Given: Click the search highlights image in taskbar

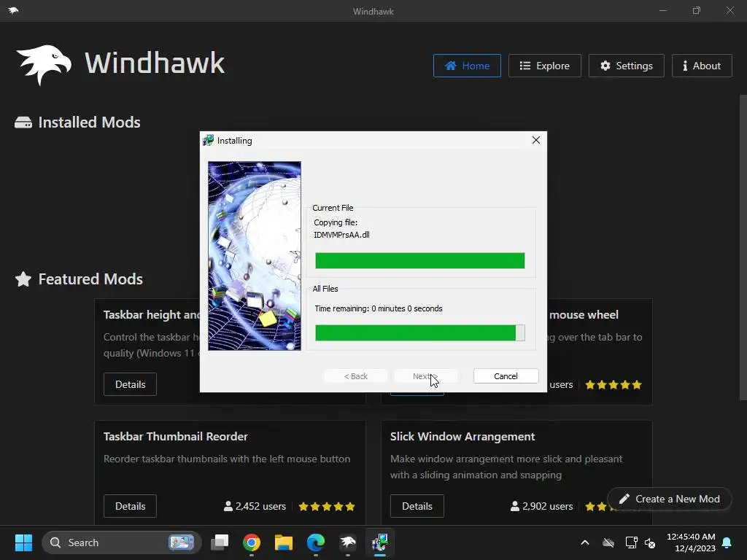Looking at the screenshot, I should pyautogui.click(x=182, y=542).
